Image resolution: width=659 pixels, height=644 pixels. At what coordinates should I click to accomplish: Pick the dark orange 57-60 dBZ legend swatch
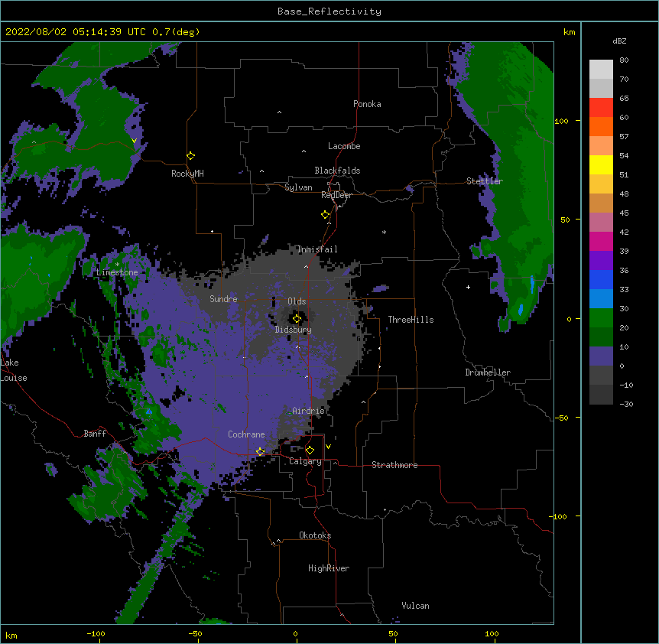tap(601, 126)
